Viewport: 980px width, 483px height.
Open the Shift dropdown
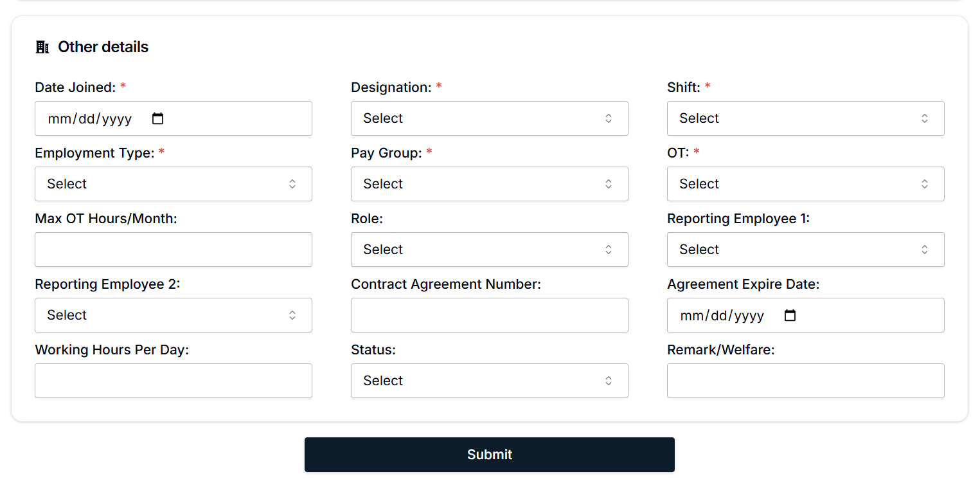click(x=805, y=118)
